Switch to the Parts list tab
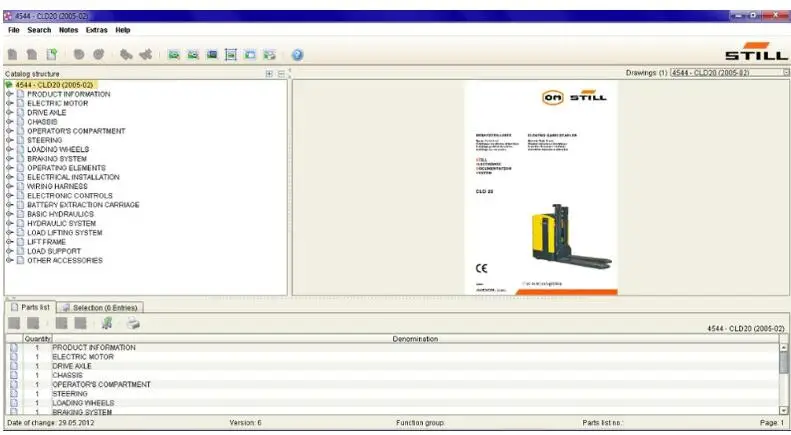This screenshot has height=435, width=791. point(30,307)
